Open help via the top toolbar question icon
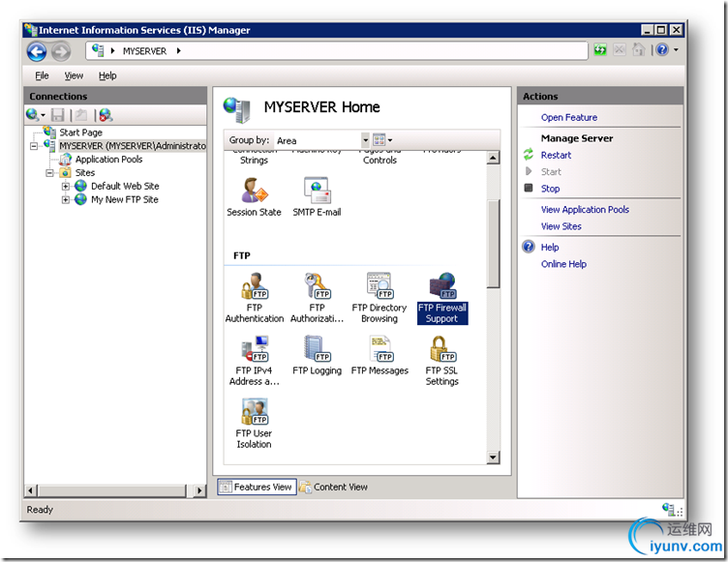Screen dimensions: 728x562 pos(662,49)
